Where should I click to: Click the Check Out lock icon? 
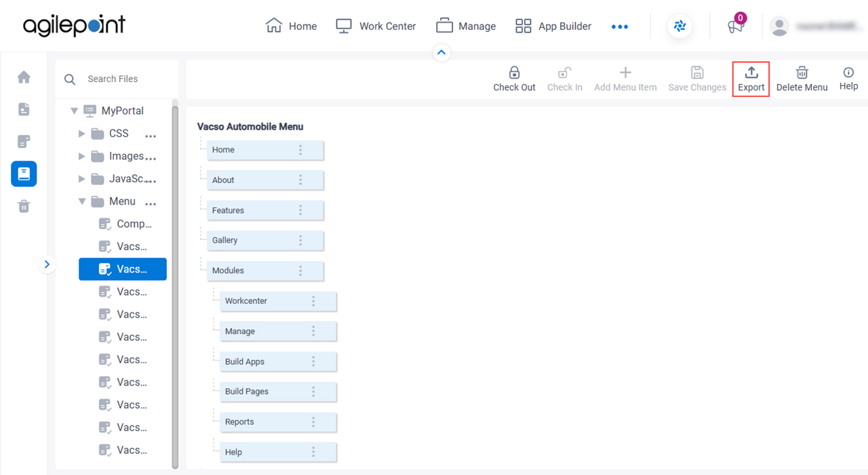(x=514, y=73)
